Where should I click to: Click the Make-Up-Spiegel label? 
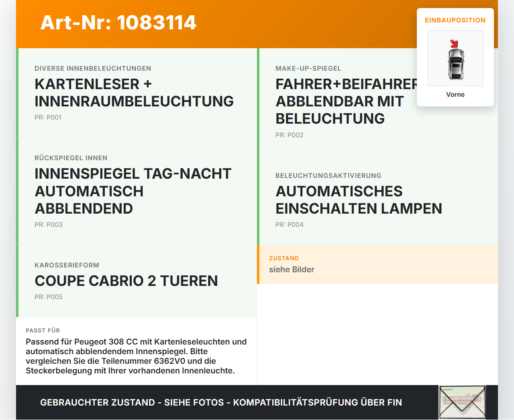[x=308, y=69]
